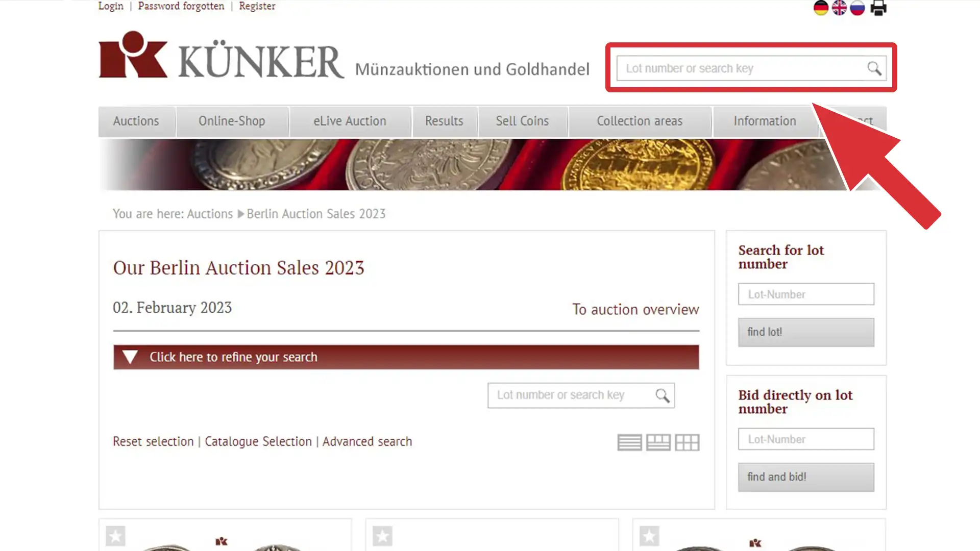
Task: Click the Lot-Number input field sidebar
Action: click(x=805, y=294)
